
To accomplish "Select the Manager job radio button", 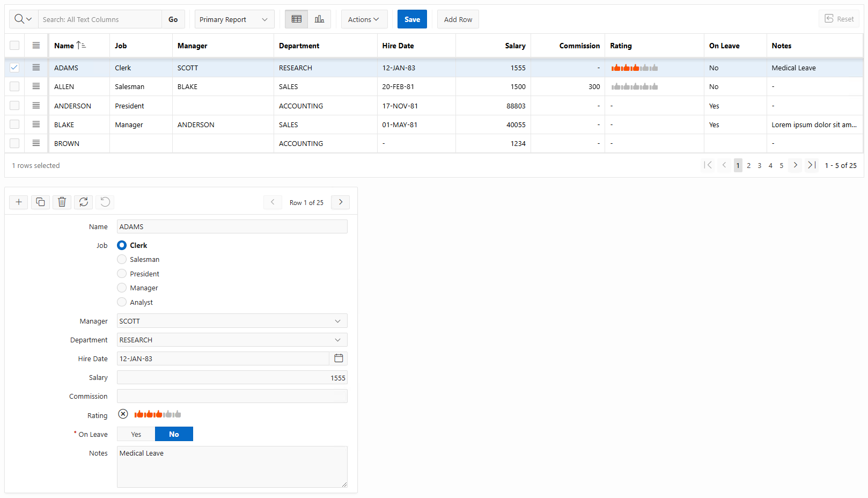I will (122, 288).
